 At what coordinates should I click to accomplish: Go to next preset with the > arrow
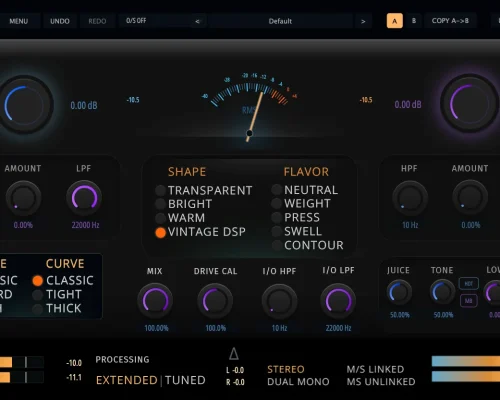pyautogui.click(x=363, y=21)
